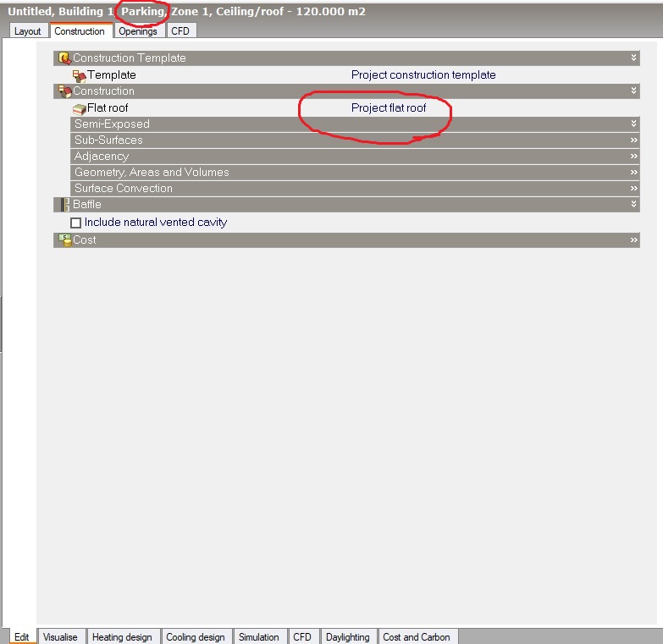Viewport: 663px width, 644px height.
Task: Open the Openings tab
Action: (138, 31)
